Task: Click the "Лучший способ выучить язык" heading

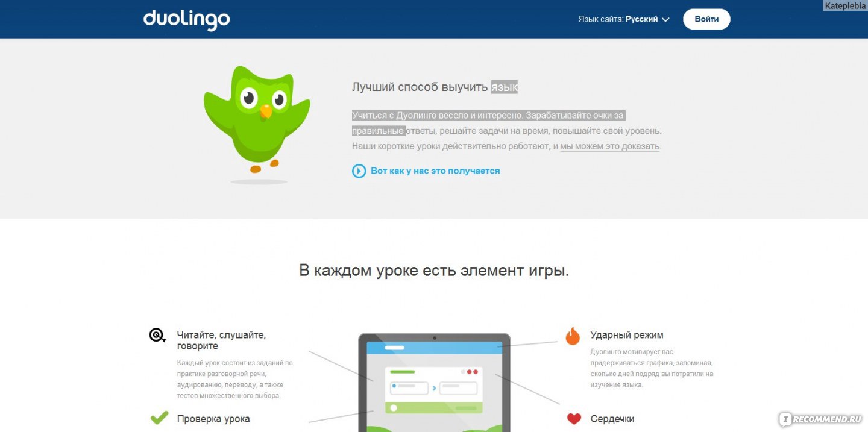Action: click(x=435, y=87)
